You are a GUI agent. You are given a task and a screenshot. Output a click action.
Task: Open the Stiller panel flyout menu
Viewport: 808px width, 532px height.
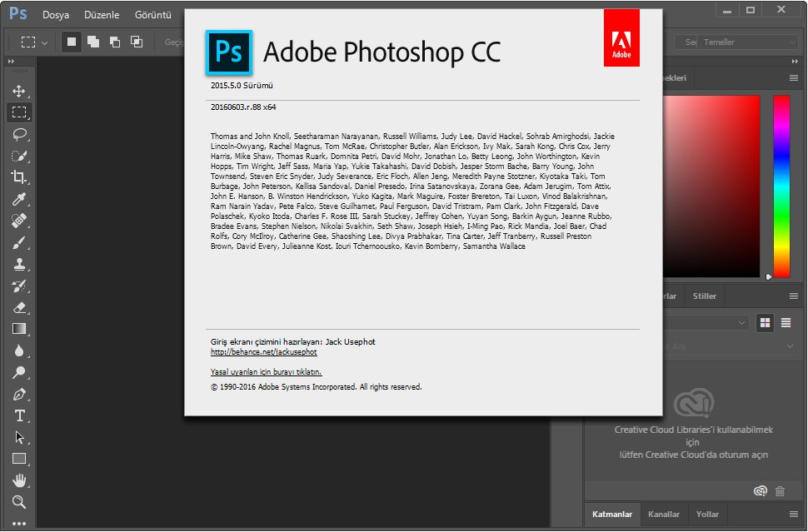click(794, 296)
